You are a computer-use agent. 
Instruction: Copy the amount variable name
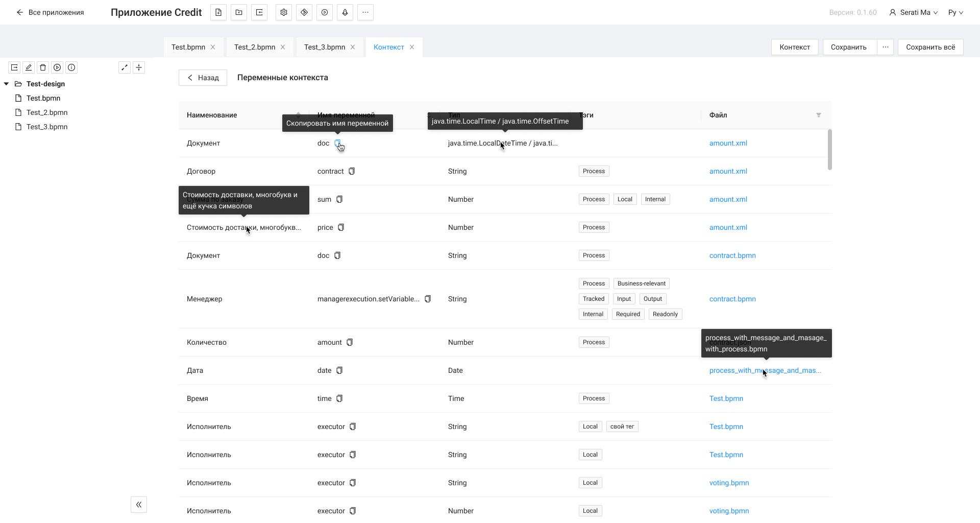pyautogui.click(x=350, y=343)
